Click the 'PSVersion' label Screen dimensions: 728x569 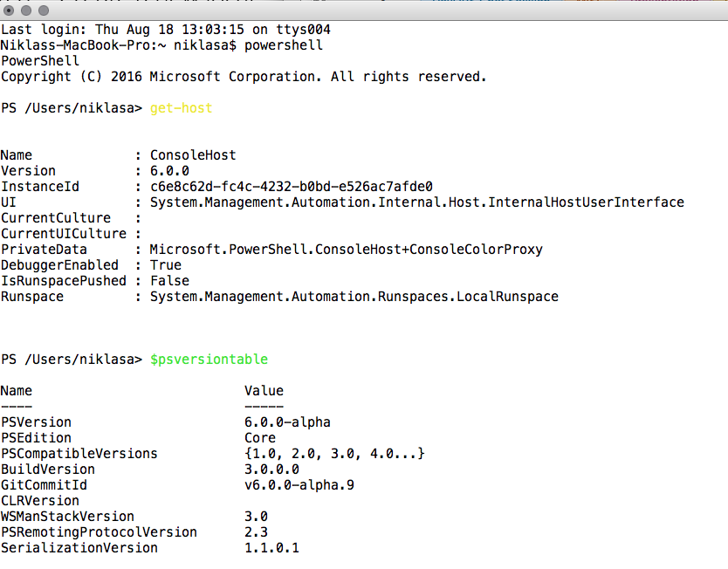click(36, 422)
